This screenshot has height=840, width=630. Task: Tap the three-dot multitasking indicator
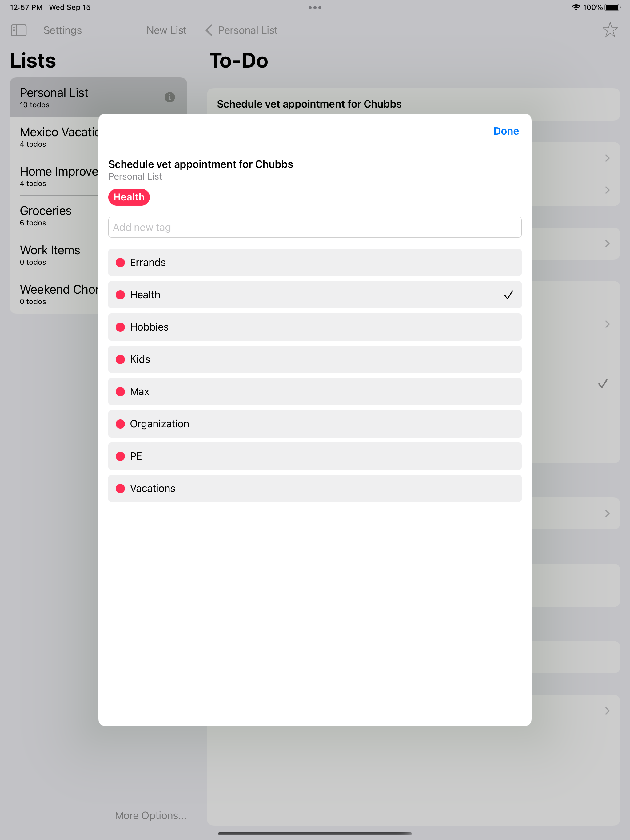pos(315,8)
